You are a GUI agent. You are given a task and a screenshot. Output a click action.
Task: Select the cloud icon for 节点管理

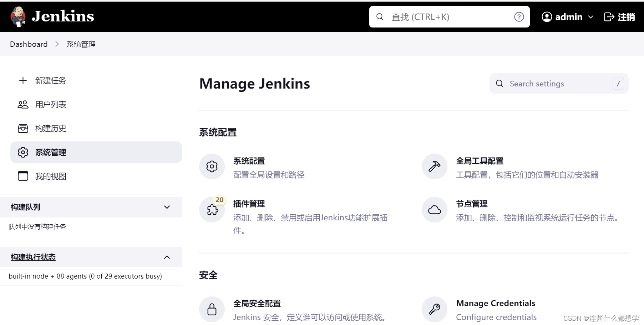[434, 210]
